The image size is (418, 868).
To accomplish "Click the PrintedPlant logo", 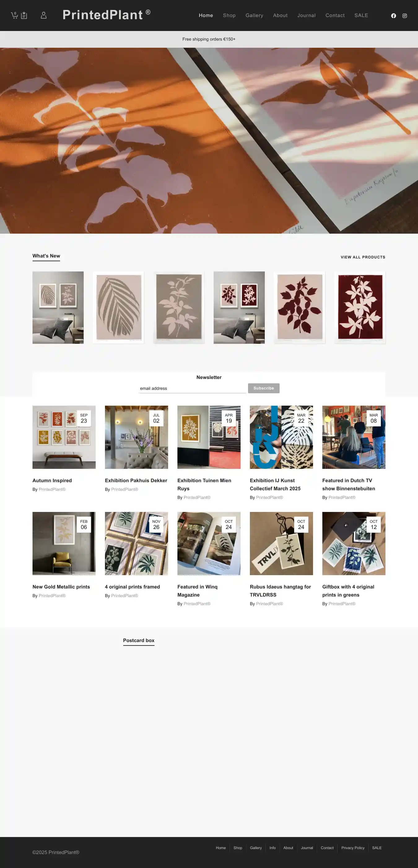I will [x=106, y=15].
